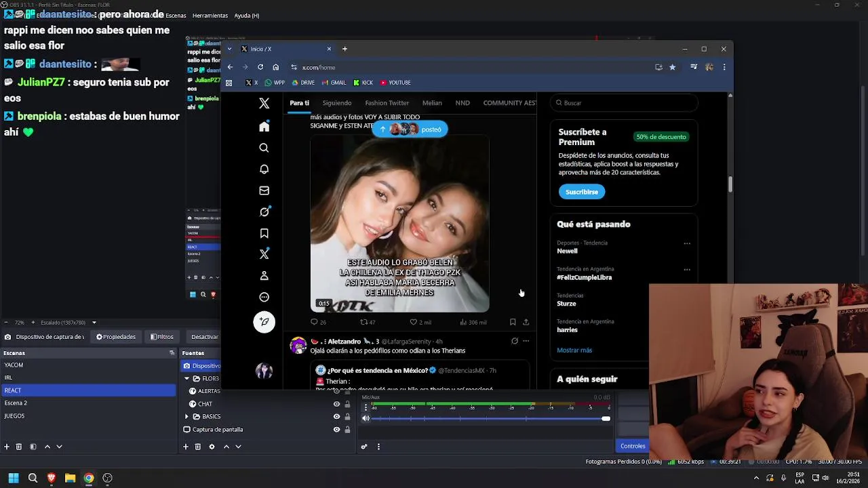The height and width of the screenshot is (488, 868).
Task: Open Propiedades for selected source
Action: 116,337
